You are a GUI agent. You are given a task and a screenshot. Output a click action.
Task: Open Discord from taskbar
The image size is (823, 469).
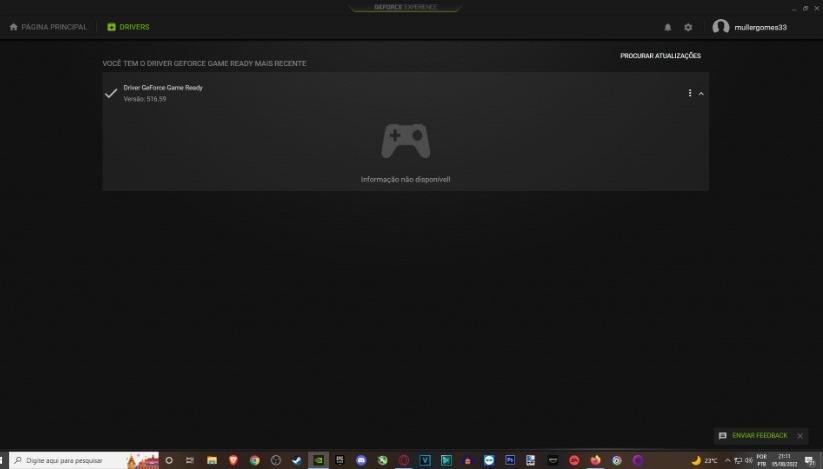(x=361, y=460)
